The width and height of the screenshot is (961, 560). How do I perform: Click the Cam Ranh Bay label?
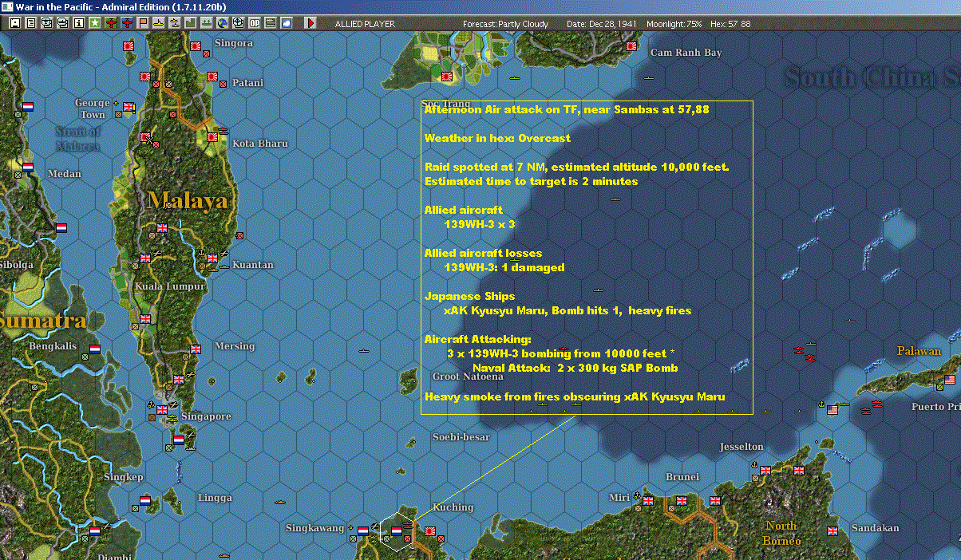[686, 53]
